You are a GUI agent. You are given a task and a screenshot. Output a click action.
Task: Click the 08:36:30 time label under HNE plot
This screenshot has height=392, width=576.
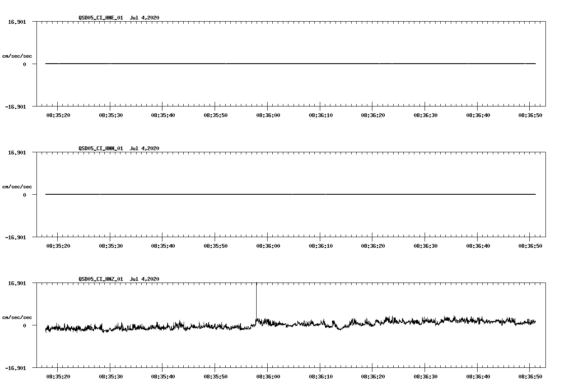point(425,115)
